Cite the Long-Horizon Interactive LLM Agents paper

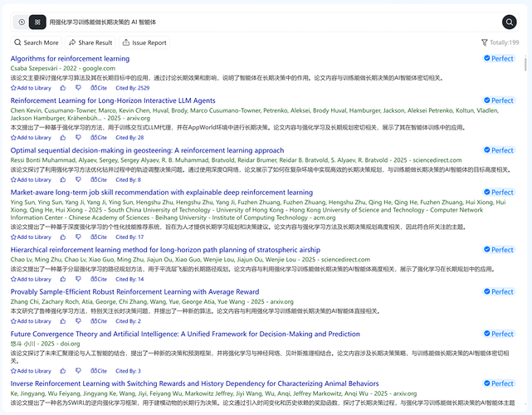pyautogui.click(x=99, y=138)
